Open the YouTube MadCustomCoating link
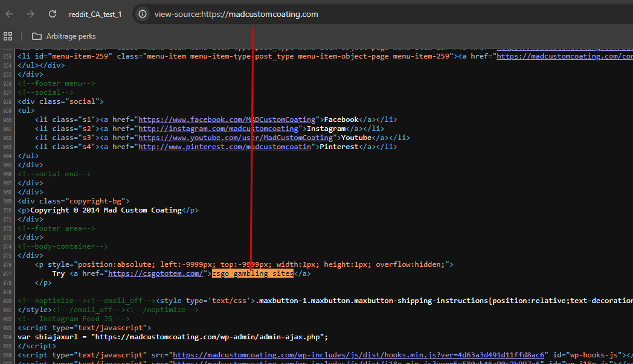The height and width of the screenshot is (364, 633). click(x=236, y=138)
